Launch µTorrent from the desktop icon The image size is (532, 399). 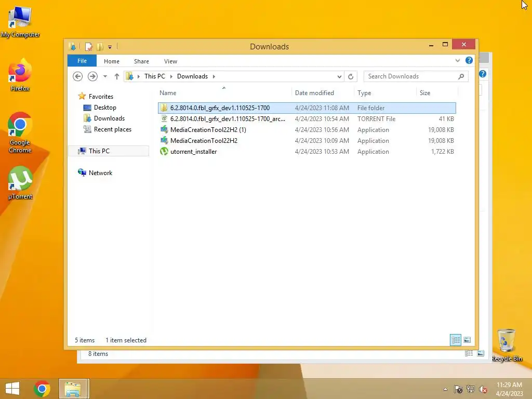(x=20, y=182)
